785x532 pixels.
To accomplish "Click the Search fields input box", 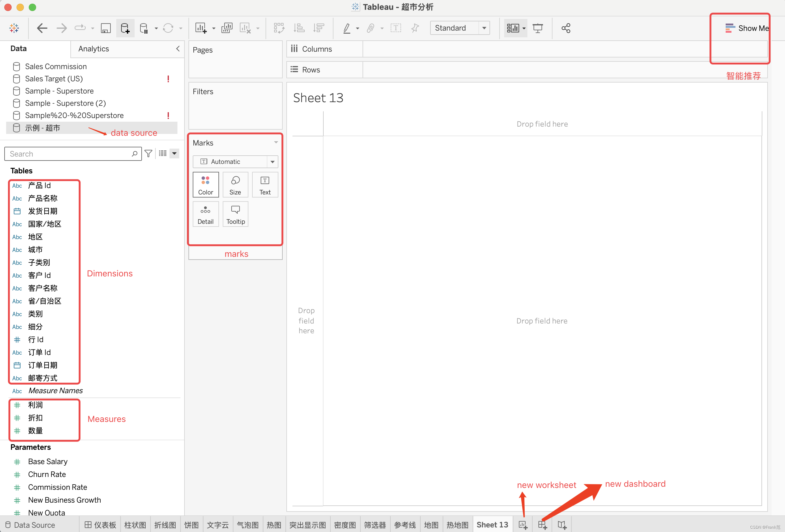I will click(73, 153).
